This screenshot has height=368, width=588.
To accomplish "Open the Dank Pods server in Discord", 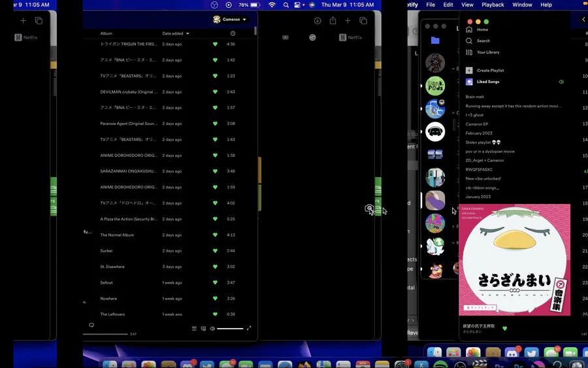I will click(x=435, y=86).
